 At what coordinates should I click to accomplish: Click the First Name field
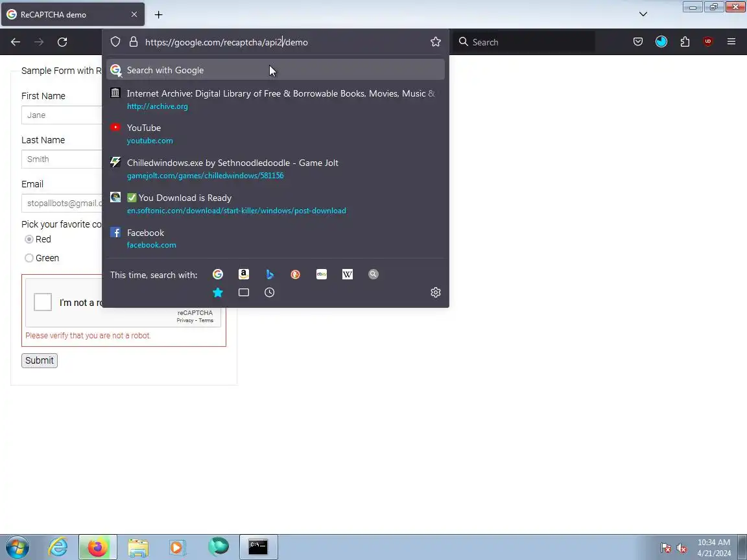coord(62,115)
